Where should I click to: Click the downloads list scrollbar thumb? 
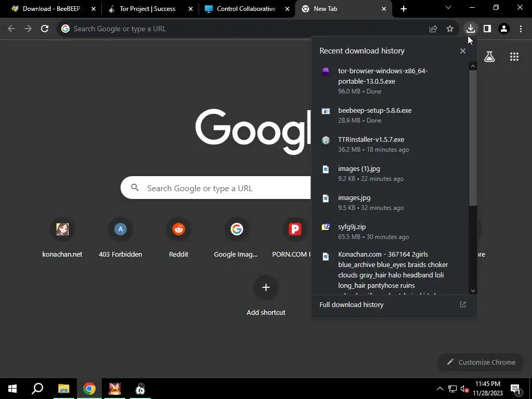[x=473, y=138]
